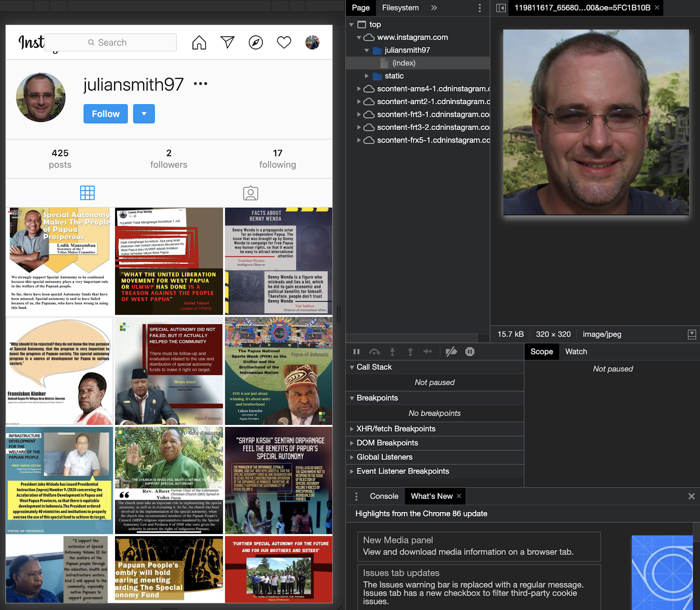
Task: Switch to the Watch tab
Action: 576,351
